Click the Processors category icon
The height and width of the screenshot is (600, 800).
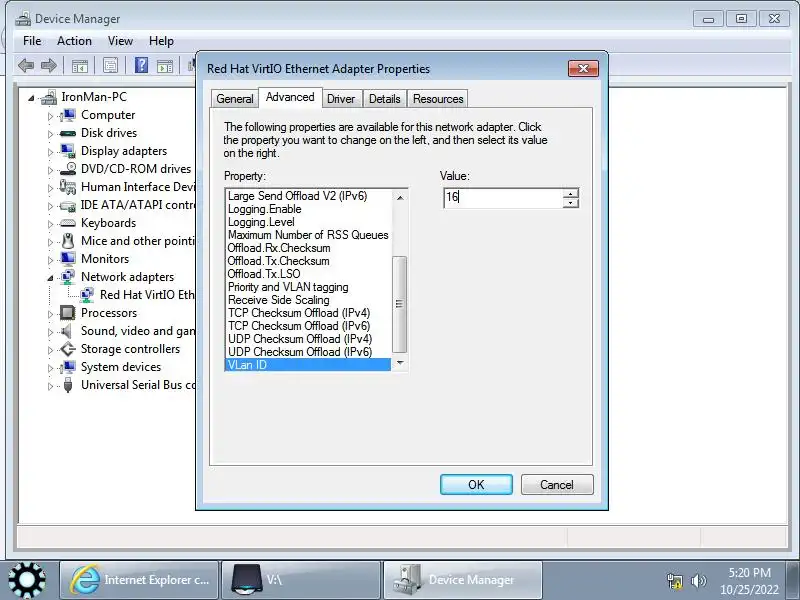tap(68, 313)
